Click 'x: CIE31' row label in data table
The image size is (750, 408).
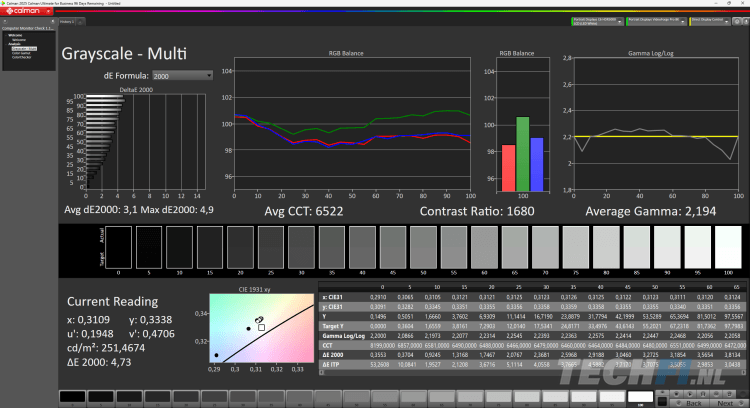[332, 297]
